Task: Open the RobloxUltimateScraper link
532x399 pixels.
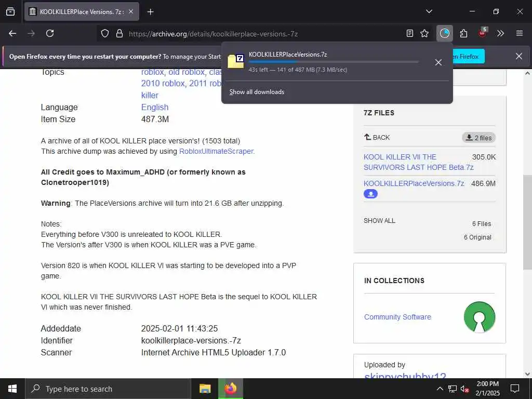Action: [216, 151]
